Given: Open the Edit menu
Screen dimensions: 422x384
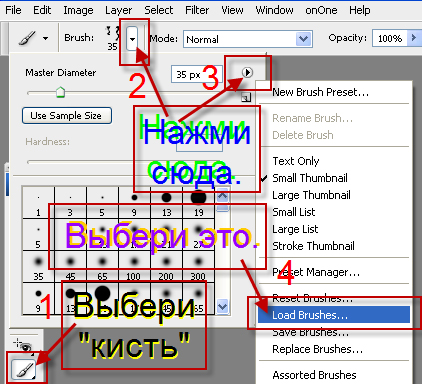Looking at the screenshot, I should 42,10.
